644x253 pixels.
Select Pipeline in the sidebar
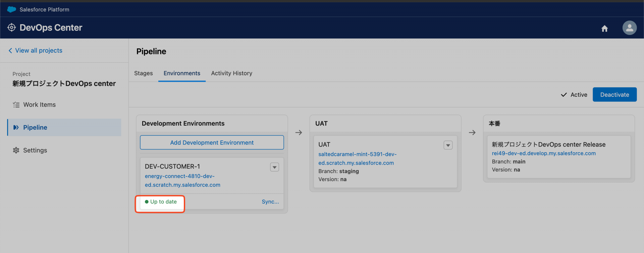[64, 127]
